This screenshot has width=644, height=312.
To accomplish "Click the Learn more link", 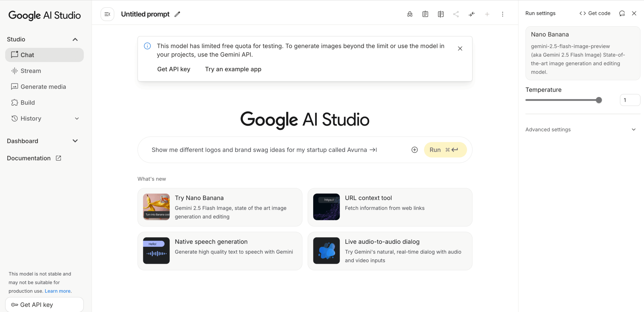I will pyautogui.click(x=58, y=291).
